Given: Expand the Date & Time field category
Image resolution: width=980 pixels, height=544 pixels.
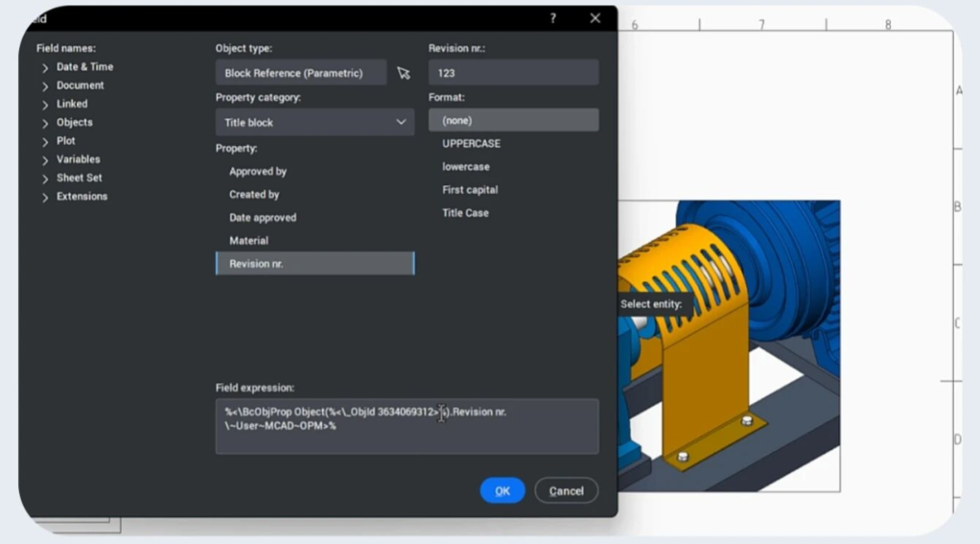Looking at the screenshot, I should 45,67.
